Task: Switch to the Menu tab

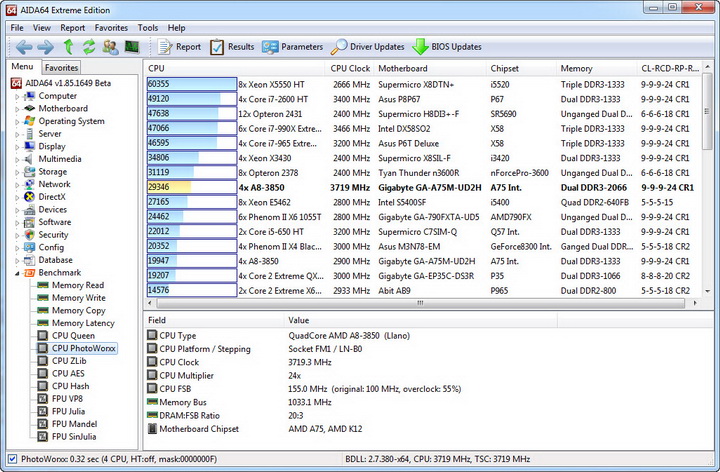Action: tap(22, 67)
